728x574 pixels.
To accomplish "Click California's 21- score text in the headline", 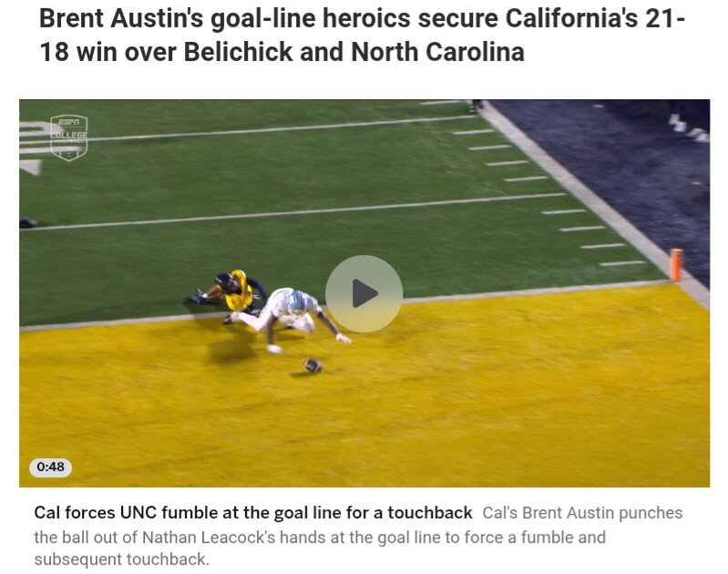I will 595,18.
